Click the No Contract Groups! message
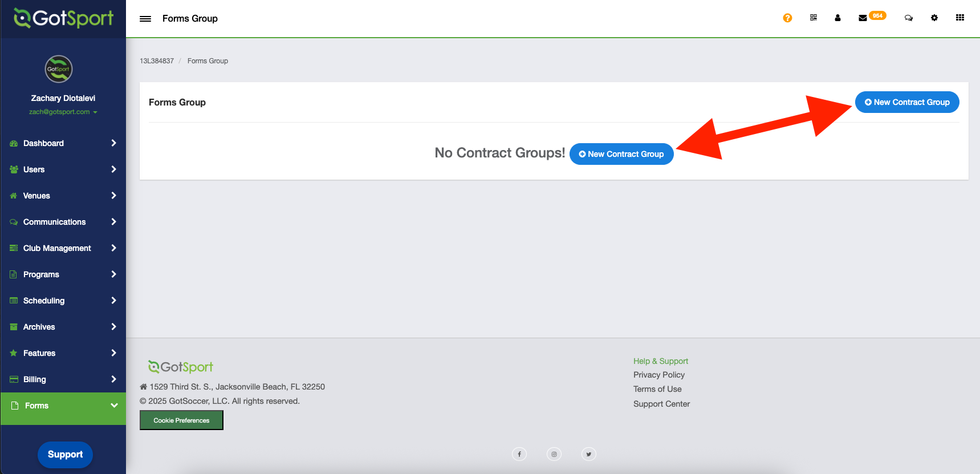The image size is (980, 474). click(x=500, y=153)
